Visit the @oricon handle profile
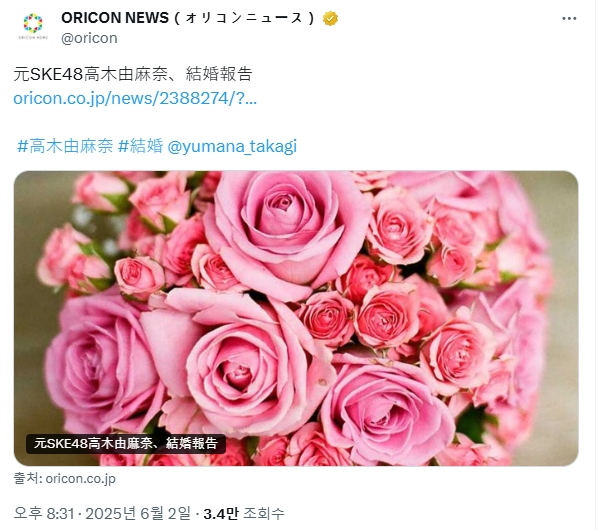Screen dimensions: 598x530 coord(89,38)
